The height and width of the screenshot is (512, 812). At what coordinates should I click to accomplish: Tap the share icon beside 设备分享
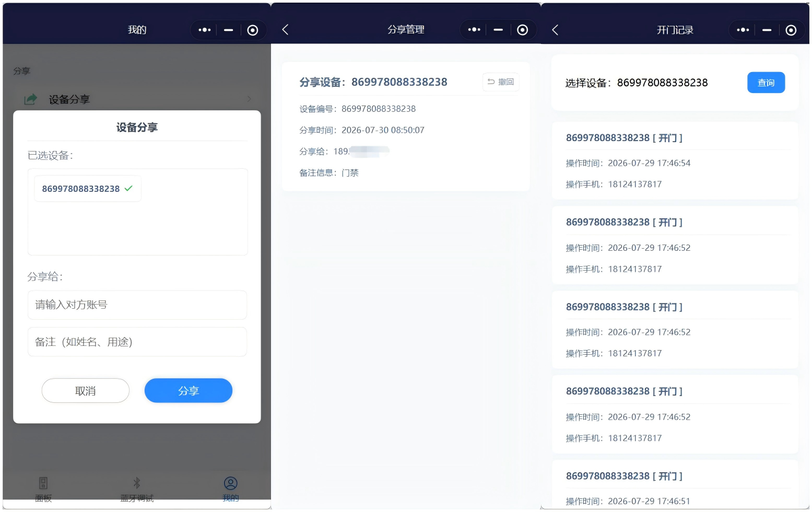[x=31, y=99]
